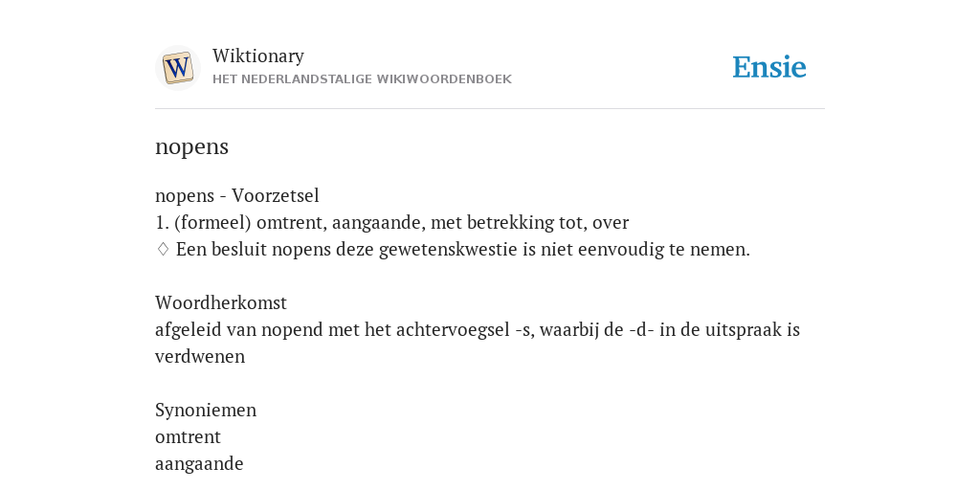Click the definition line starting with '(formeel) omtrent'

391,222
